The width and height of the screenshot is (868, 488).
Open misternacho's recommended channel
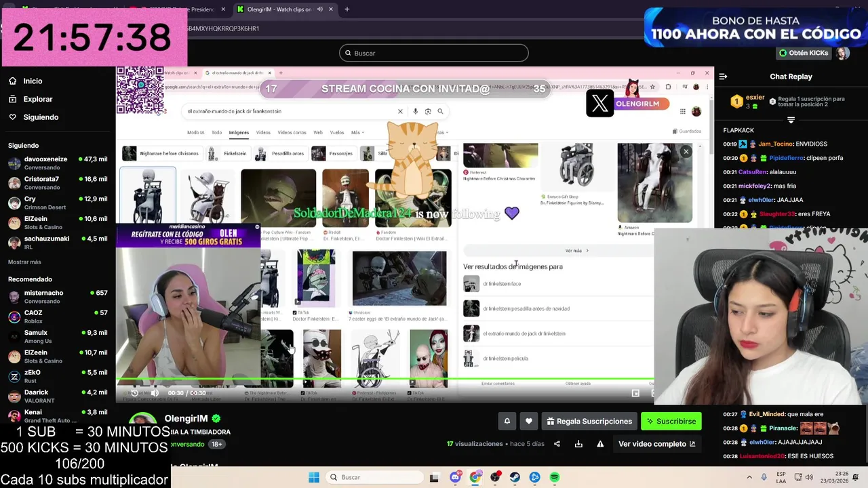pos(58,297)
